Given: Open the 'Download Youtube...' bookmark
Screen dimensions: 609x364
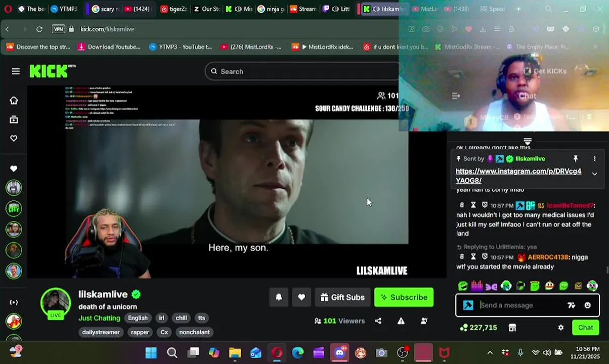Looking at the screenshot, I should point(109,47).
